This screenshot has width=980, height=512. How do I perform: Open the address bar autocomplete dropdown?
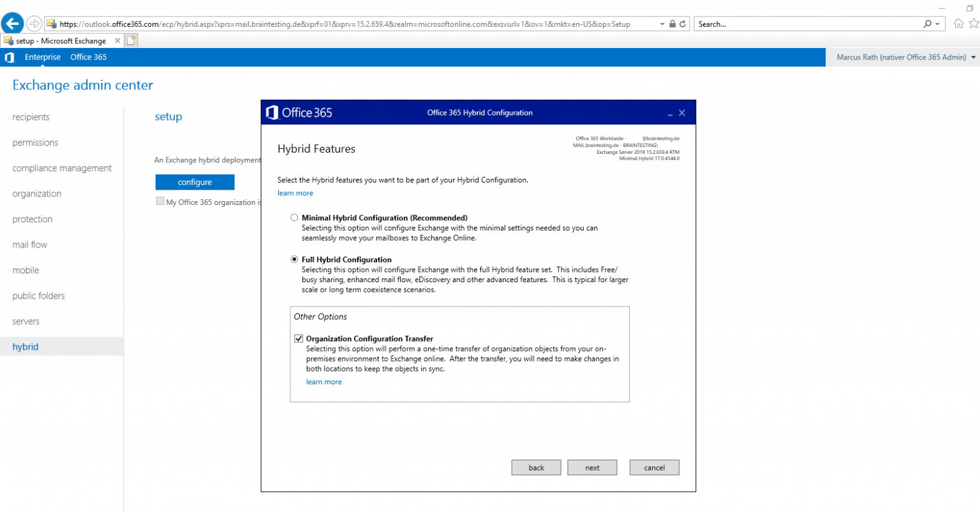point(662,23)
